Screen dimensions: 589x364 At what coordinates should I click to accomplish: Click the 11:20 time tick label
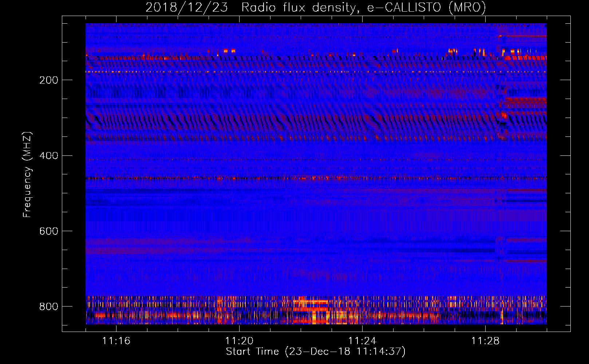point(239,341)
